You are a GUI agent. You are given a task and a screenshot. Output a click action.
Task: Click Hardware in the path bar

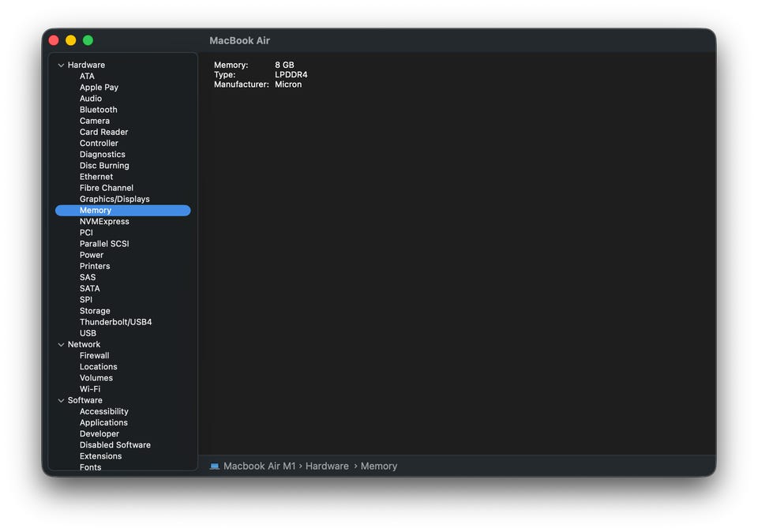pos(327,466)
